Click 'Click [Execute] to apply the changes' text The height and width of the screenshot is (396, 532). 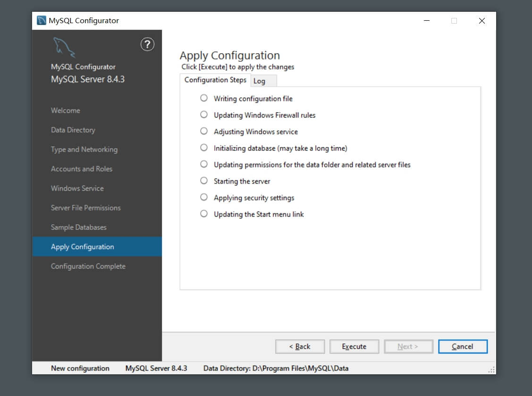(x=238, y=67)
